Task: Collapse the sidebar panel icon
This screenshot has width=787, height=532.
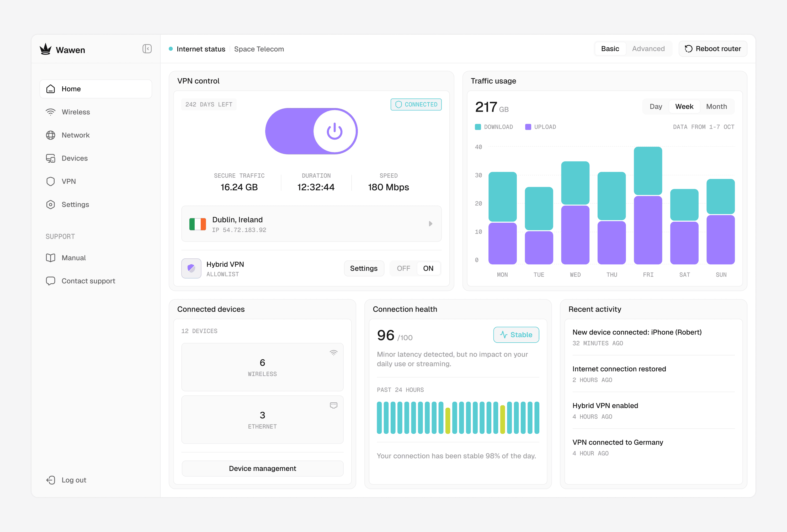Action: click(147, 49)
